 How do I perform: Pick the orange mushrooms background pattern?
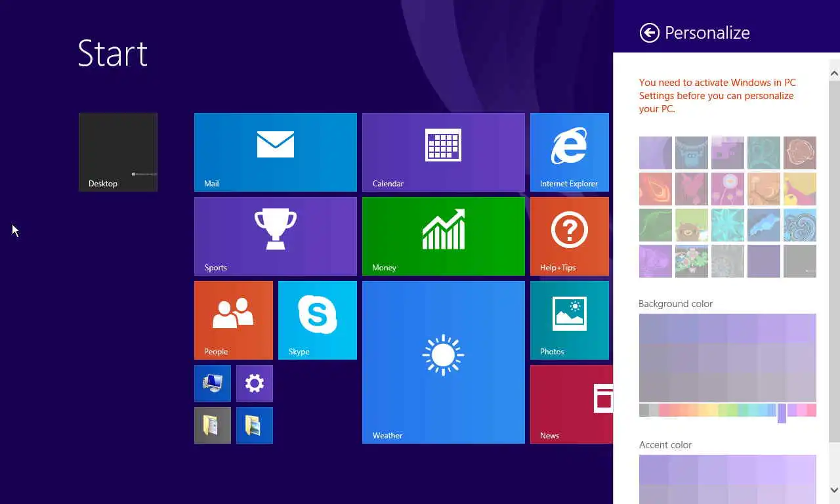click(x=764, y=189)
